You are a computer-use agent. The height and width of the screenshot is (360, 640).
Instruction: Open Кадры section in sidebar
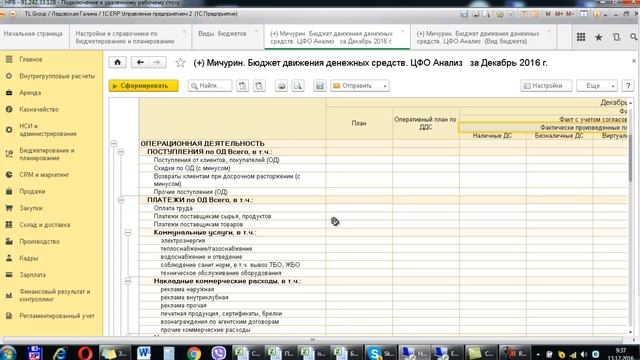(x=29, y=258)
